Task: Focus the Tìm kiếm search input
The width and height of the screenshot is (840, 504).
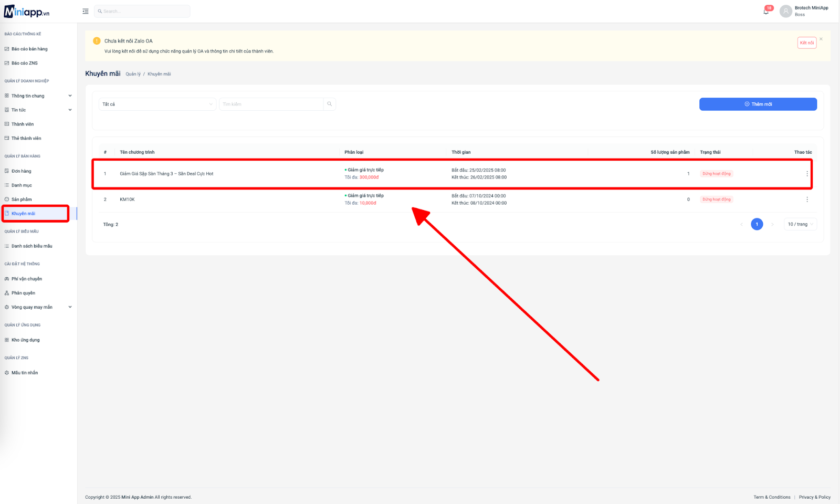Action: [271, 104]
